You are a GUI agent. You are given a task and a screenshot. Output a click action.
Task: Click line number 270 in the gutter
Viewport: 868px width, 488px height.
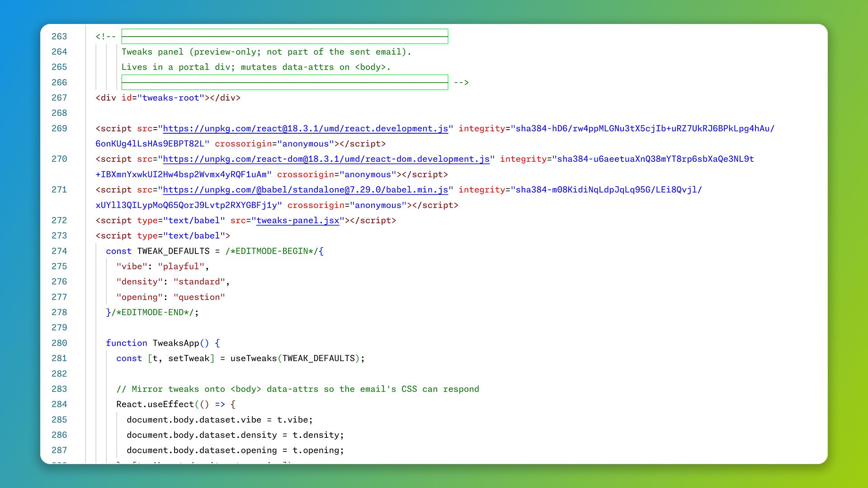click(59, 159)
